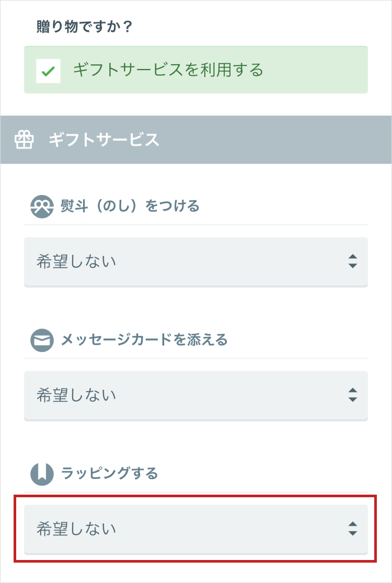
Task: Click the green checkmark icon
Action: tap(48, 71)
